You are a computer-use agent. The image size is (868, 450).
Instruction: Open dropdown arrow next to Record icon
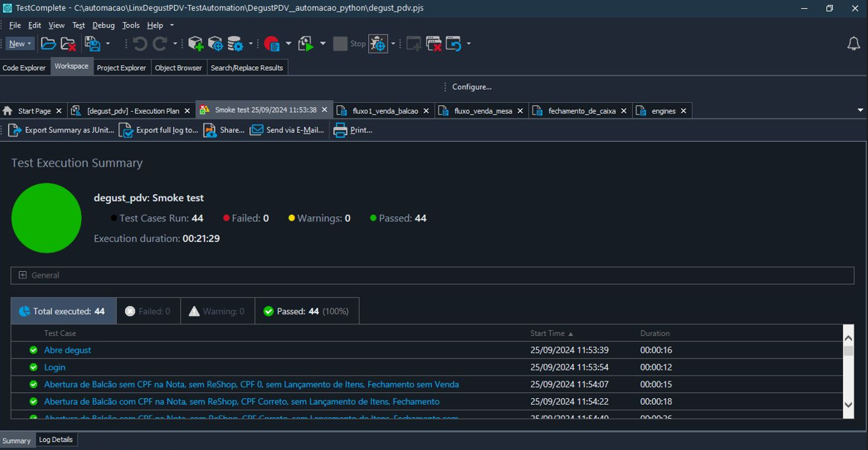coord(288,44)
